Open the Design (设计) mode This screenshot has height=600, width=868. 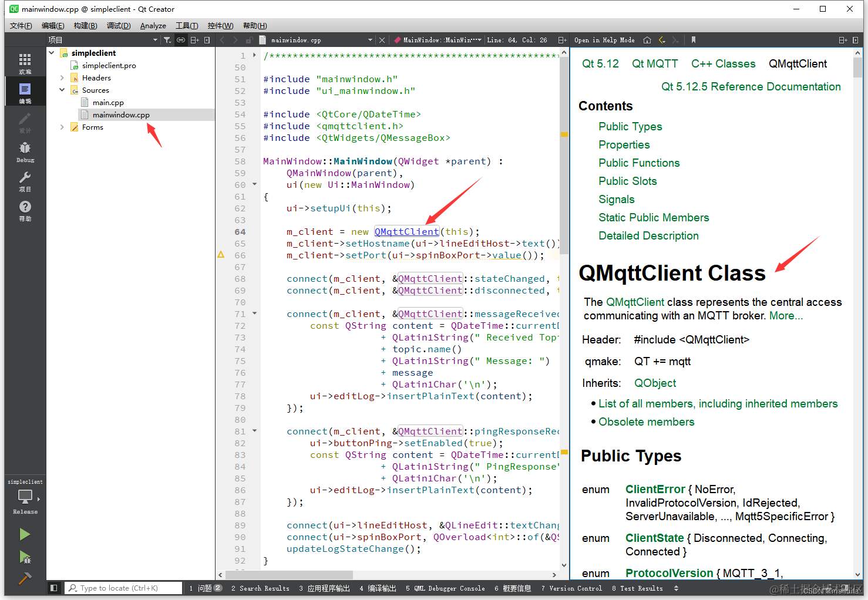point(25,122)
